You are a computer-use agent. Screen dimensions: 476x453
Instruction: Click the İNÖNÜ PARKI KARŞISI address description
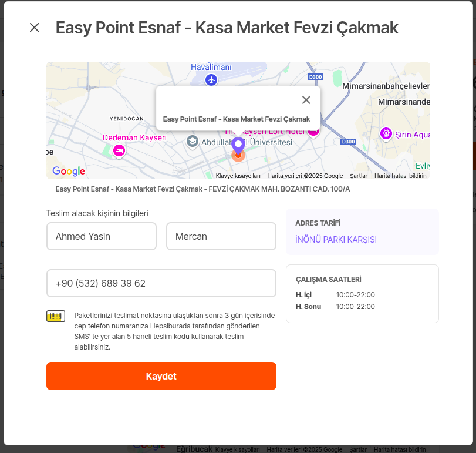click(336, 240)
